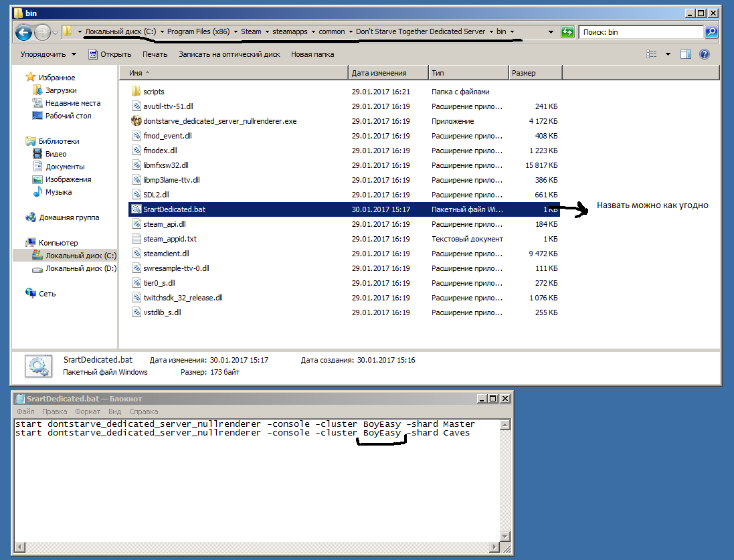Open the Explorer help question mark icon

[704, 54]
